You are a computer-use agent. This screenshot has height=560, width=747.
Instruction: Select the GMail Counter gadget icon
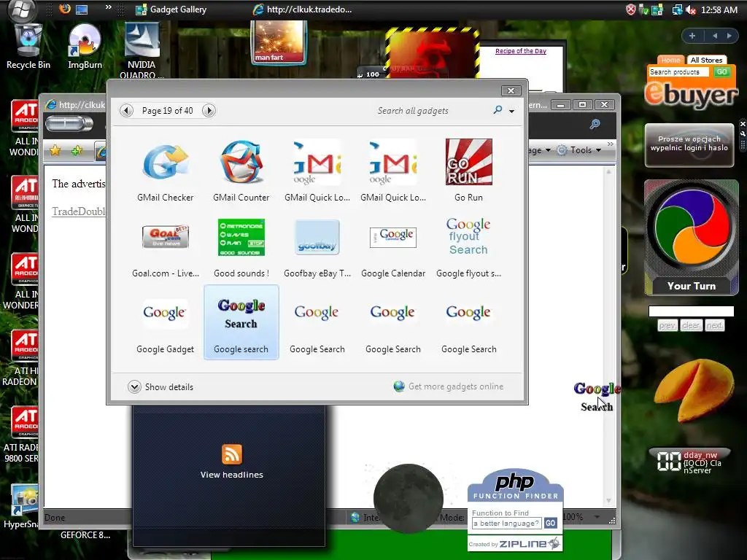point(241,163)
